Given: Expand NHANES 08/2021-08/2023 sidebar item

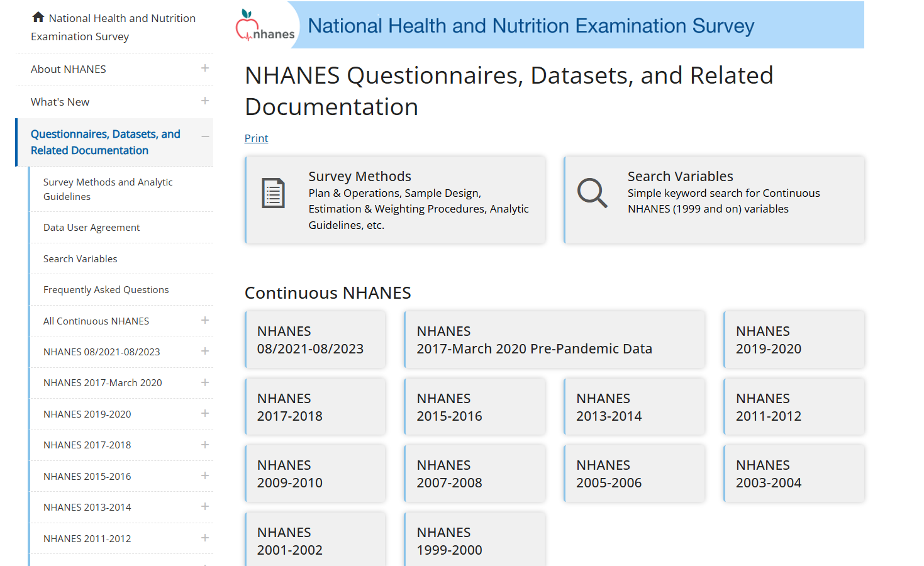Looking at the screenshot, I should [205, 351].
